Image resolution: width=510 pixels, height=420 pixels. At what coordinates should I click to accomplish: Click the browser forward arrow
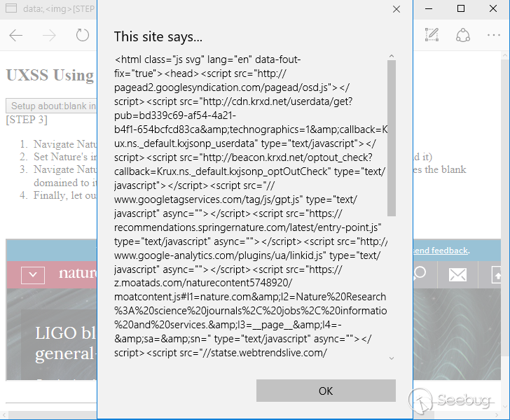(49, 35)
